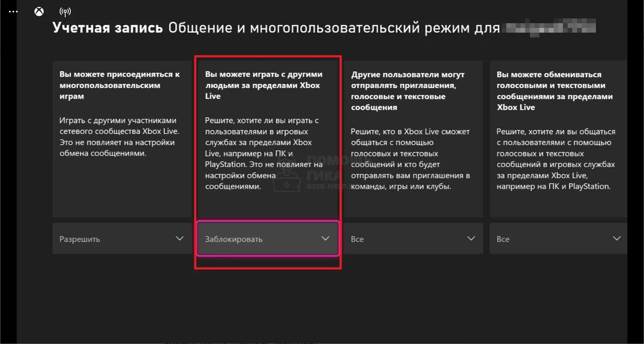
Task: Open the Заблокировать dropdown for cross-network play
Action: click(268, 238)
